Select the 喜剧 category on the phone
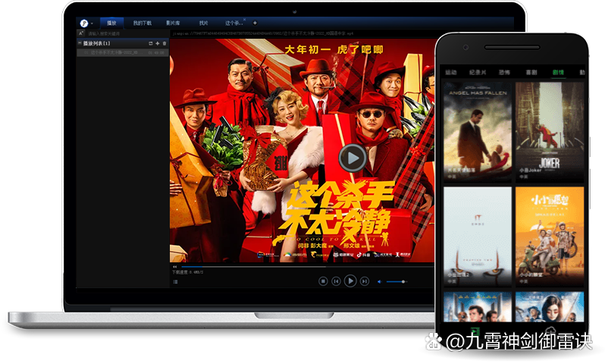Image resolution: width=605 pixels, height=364 pixels. tap(531, 72)
